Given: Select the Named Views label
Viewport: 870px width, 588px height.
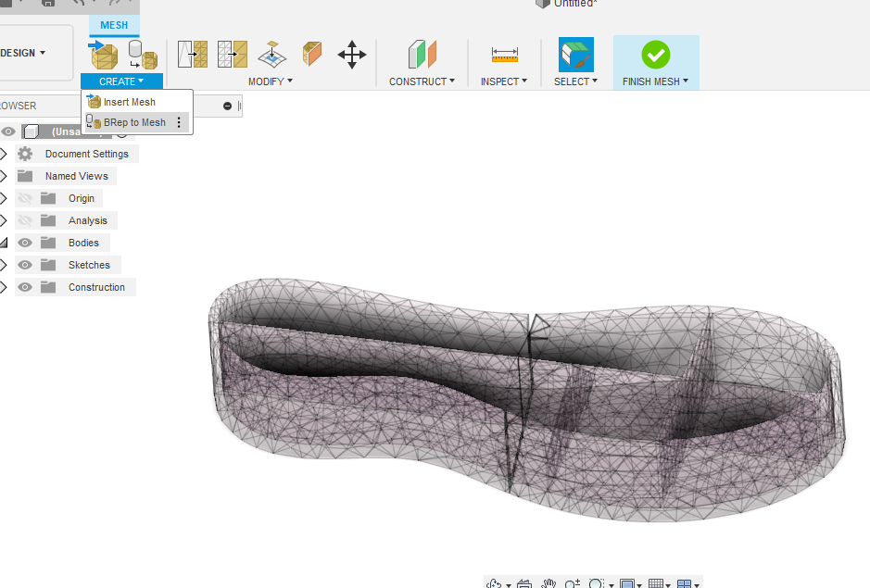Looking at the screenshot, I should (x=77, y=176).
